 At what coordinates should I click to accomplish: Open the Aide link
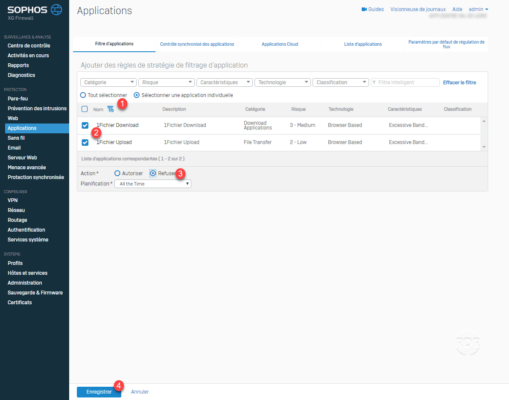click(457, 9)
